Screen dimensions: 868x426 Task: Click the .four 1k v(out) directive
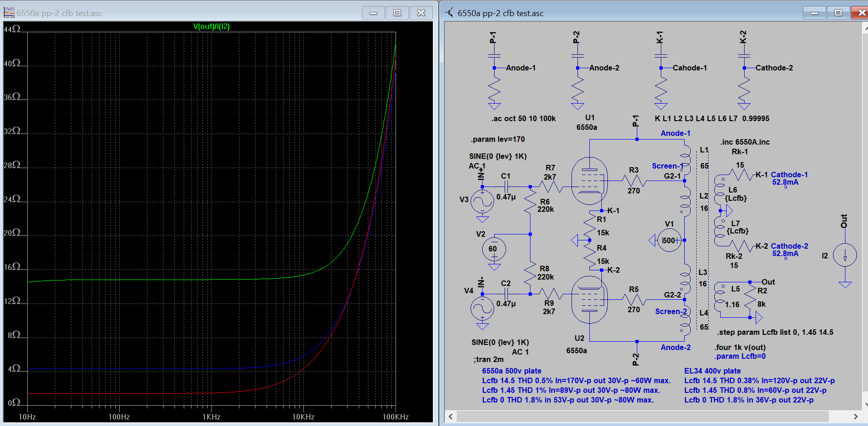[740, 347]
